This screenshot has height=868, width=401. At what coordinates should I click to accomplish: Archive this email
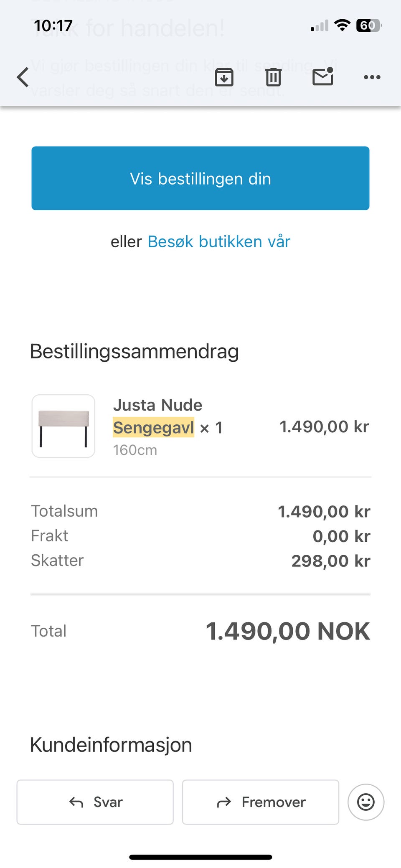coord(224,77)
